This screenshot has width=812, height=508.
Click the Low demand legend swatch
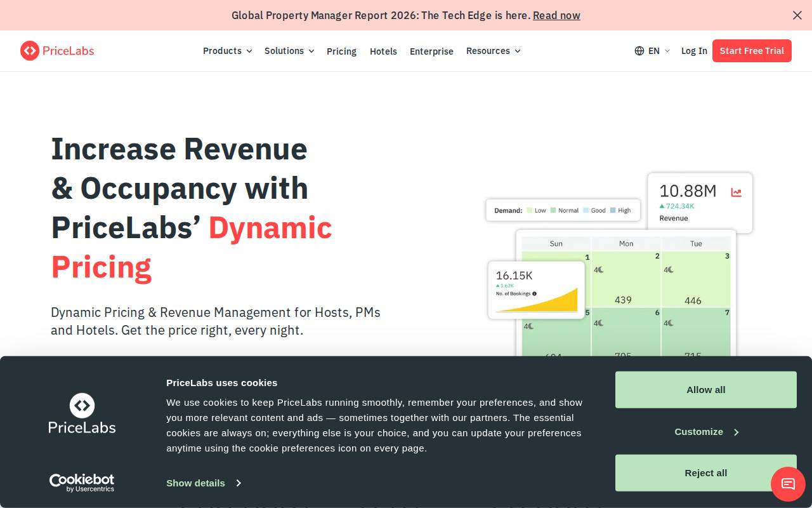pos(530,210)
